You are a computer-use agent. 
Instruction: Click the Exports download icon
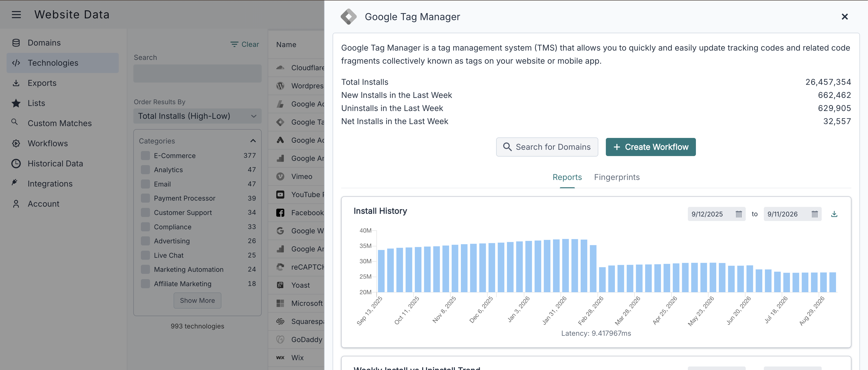point(16,83)
